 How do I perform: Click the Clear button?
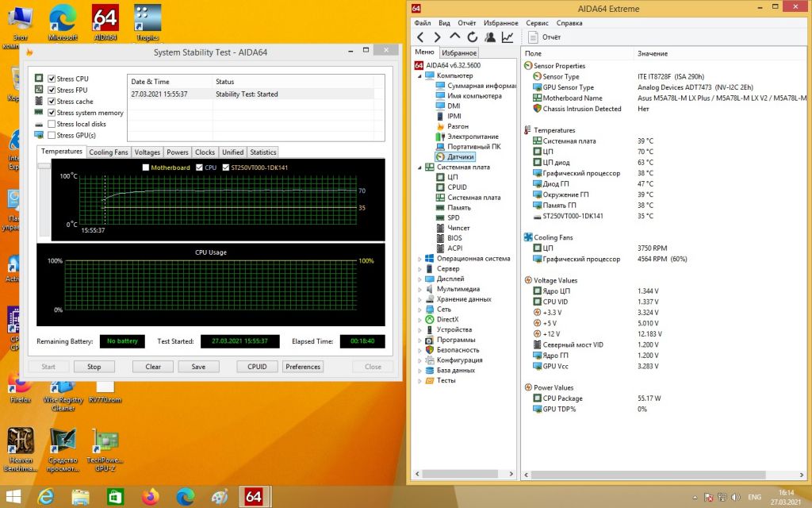click(x=153, y=367)
